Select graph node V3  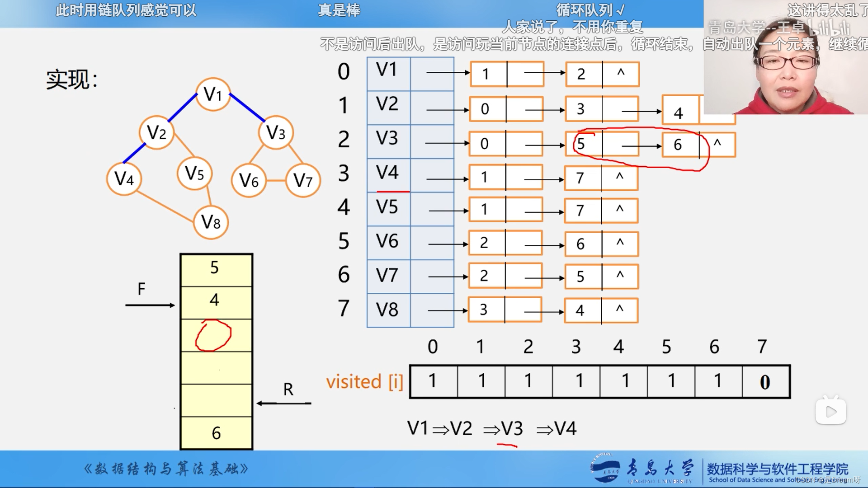tap(276, 133)
